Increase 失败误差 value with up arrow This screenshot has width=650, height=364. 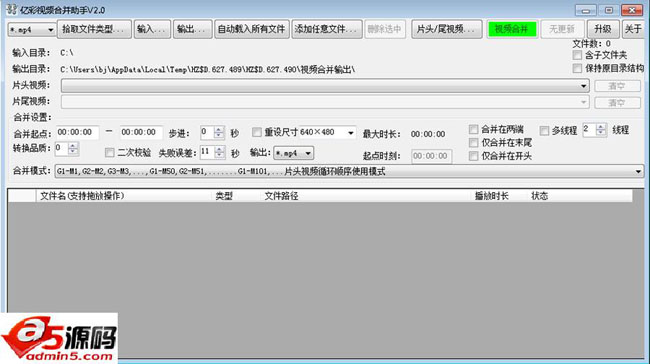[x=219, y=150]
